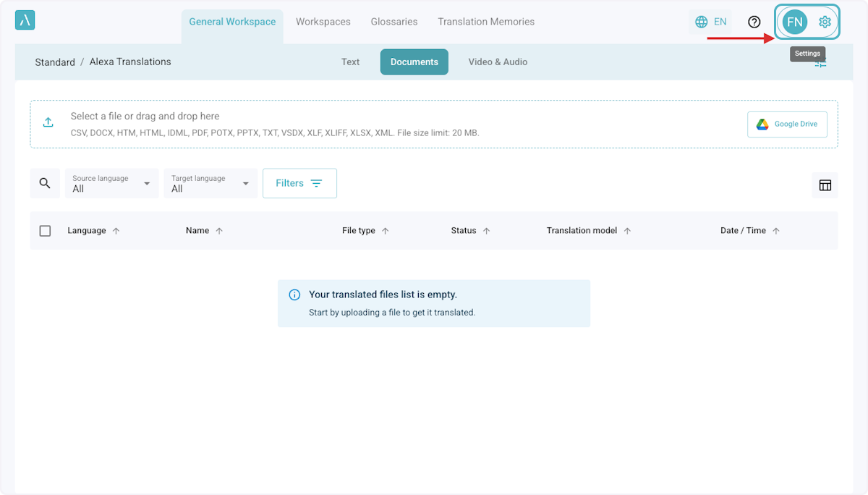The image size is (868, 495).
Task: Click the upload file arrow icon
Action: coord(48,123)
